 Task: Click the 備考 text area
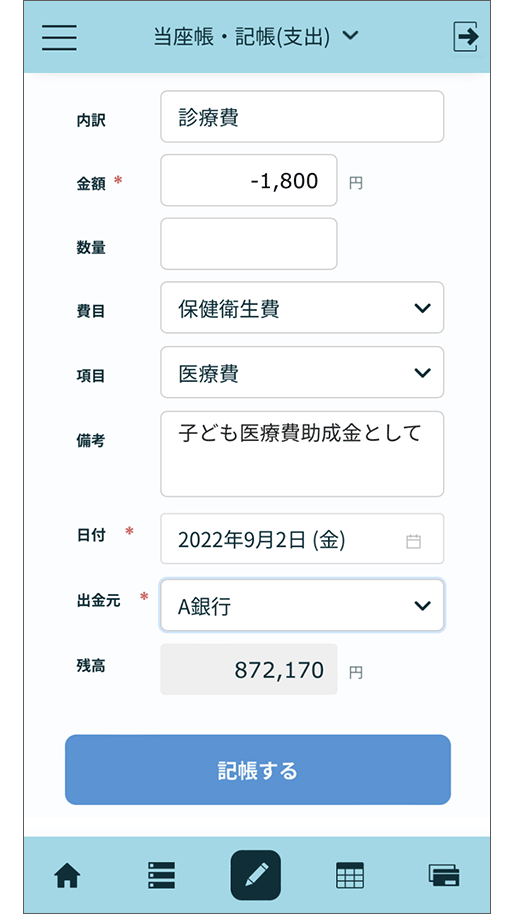(x=302, y=454)
